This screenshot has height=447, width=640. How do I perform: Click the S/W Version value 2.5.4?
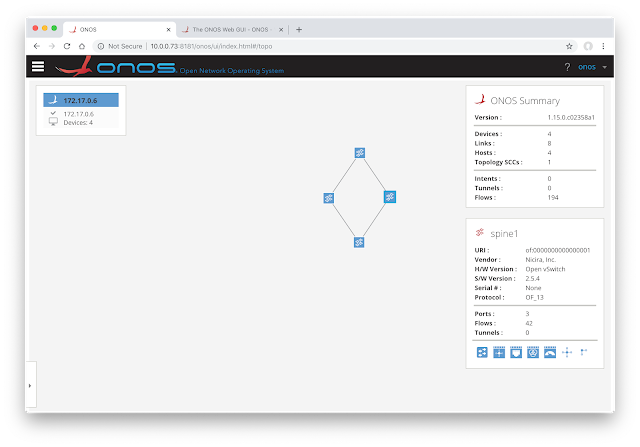[532, 278]
